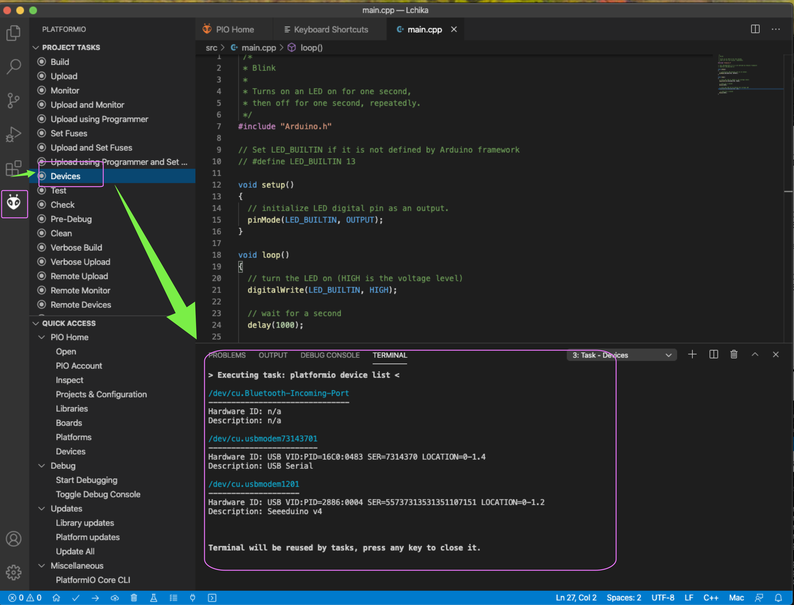Open the Search magnifier in activity bar
This screenshot has width=794, height=605.
click(14, 67)
